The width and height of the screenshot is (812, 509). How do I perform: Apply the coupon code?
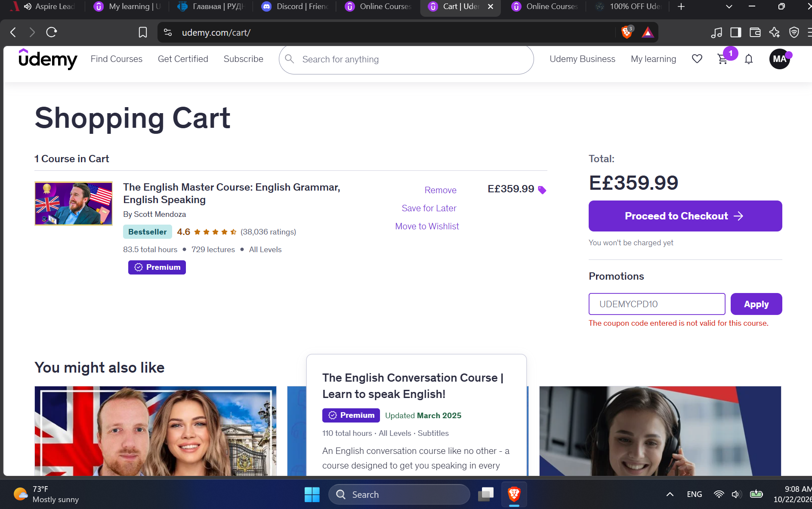756,304
